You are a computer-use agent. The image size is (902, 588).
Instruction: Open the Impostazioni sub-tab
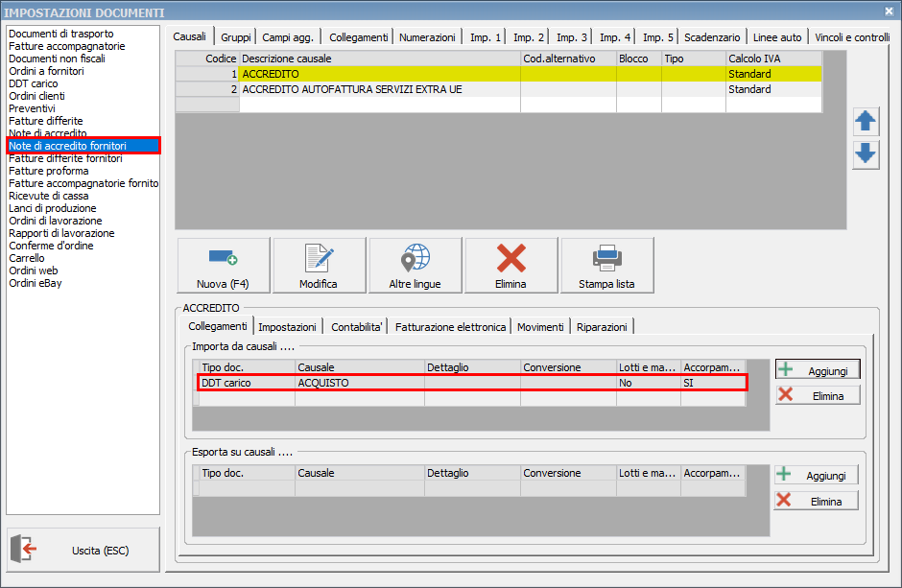pos(288,327)
